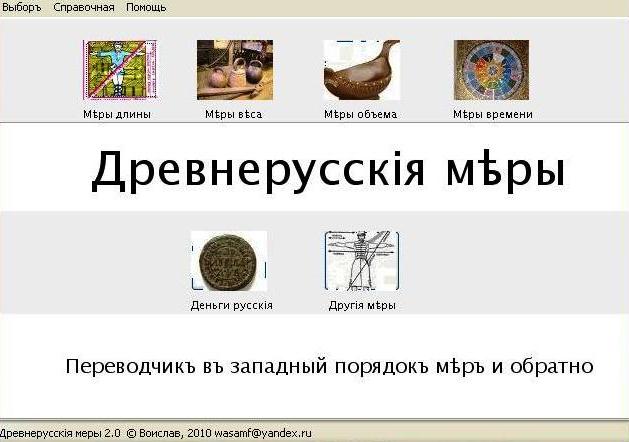The height and width of the screenshot is (442, 629).
Task: Click the Мѣры времени circular calendar icon
Action: pos(491,70)
